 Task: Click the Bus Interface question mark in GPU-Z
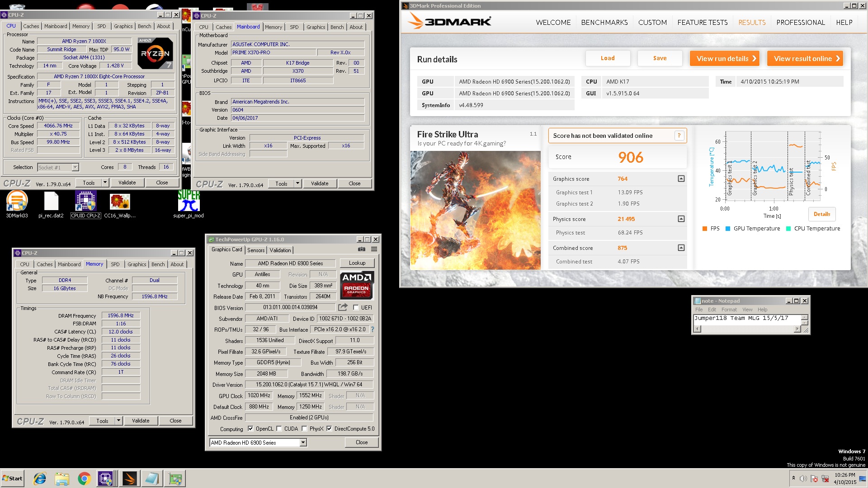[373, 329]
